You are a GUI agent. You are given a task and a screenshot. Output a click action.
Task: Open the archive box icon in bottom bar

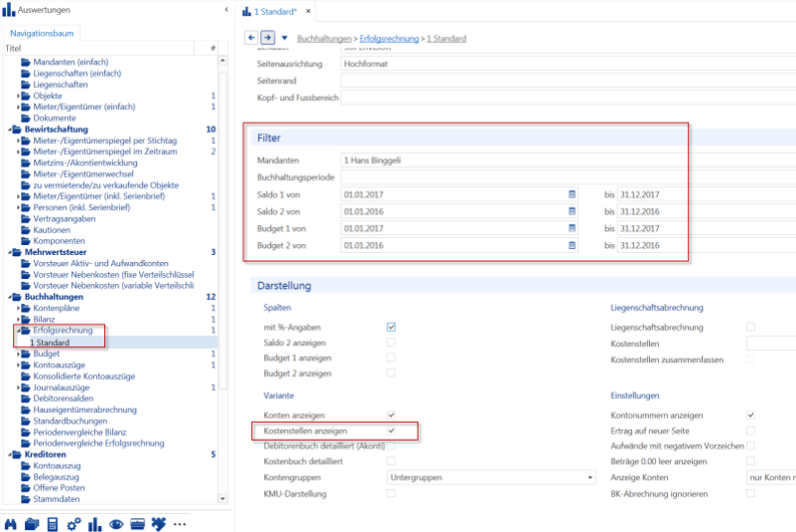point(138,524)
